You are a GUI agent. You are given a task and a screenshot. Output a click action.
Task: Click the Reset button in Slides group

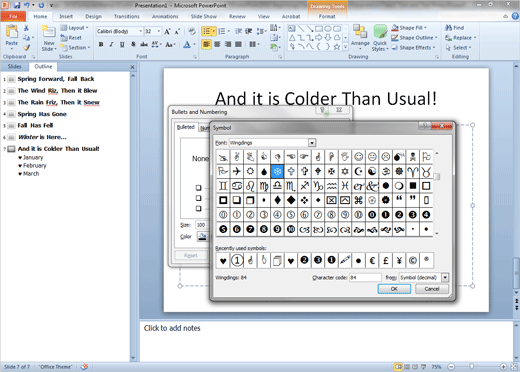71,38
